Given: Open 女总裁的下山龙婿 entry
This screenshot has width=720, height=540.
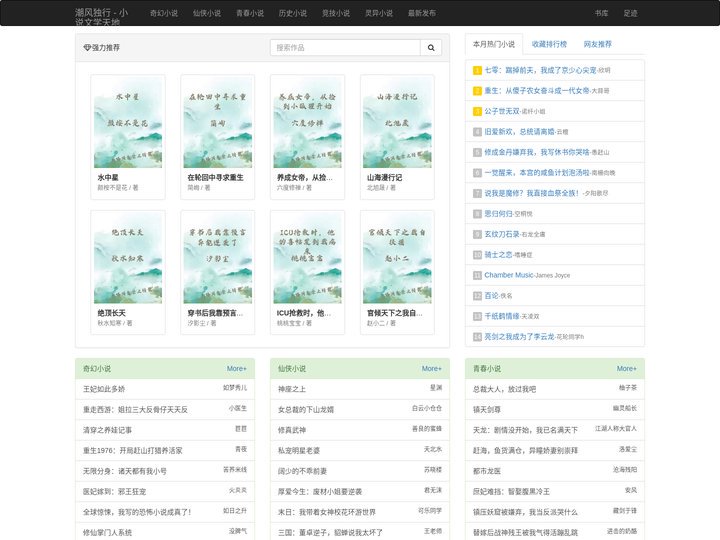Looking at the screenshot, I should [x=306, y=410].
